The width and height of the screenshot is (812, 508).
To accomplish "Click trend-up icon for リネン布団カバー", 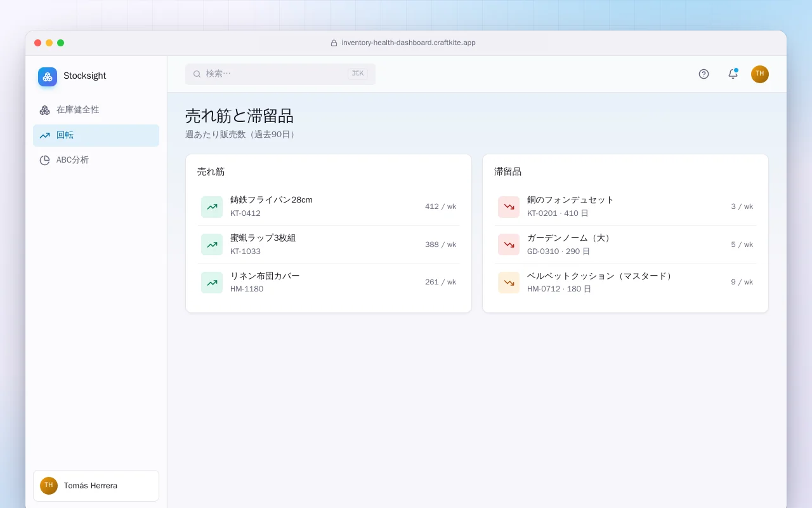I will [x=212, y=283].
